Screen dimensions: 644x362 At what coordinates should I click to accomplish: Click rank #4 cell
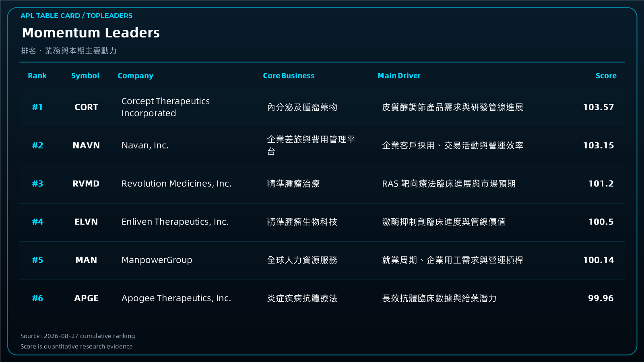coord(37,222)
